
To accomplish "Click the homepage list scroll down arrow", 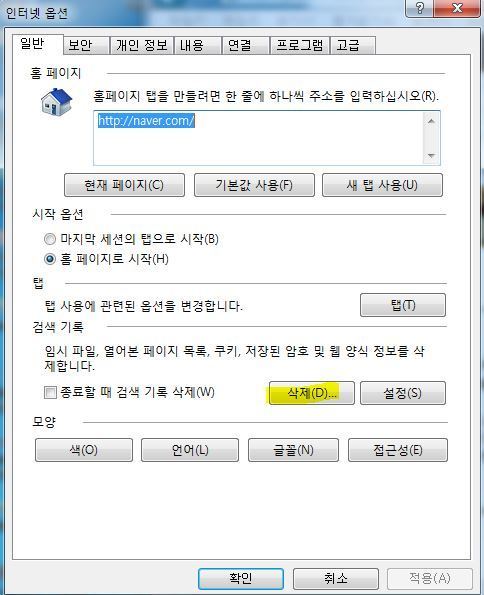I will 431,156.
